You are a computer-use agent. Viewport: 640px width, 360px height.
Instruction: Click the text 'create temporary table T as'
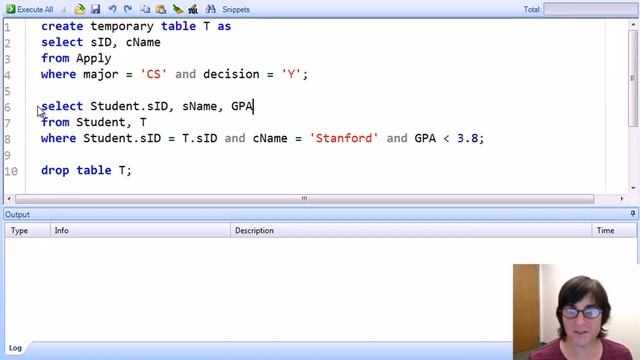136,26
